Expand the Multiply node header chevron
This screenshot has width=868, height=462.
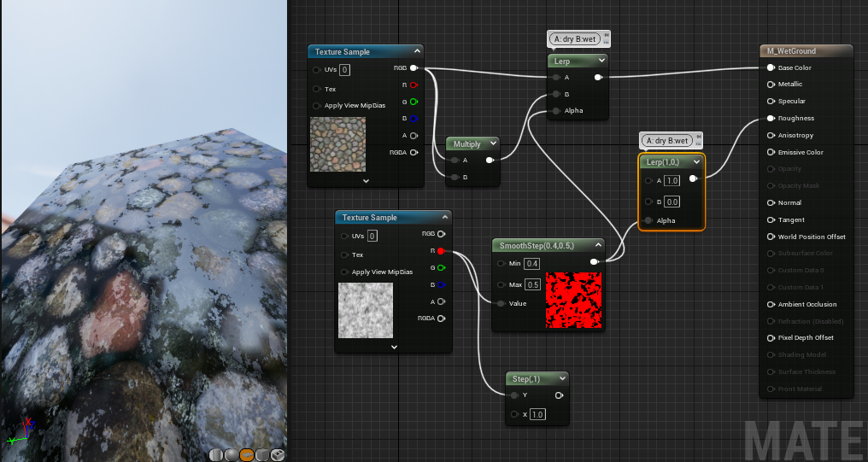[493, 143]
